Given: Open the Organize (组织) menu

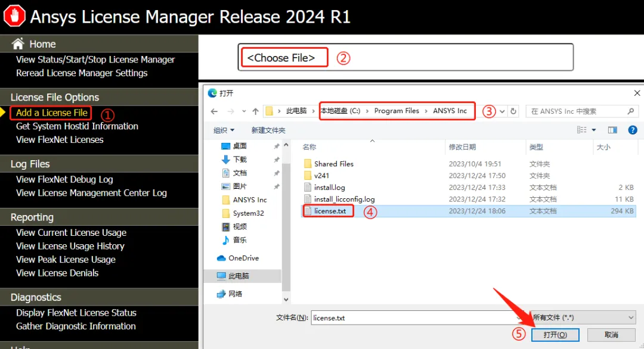Looking at the screenshot, I should 224,130.
